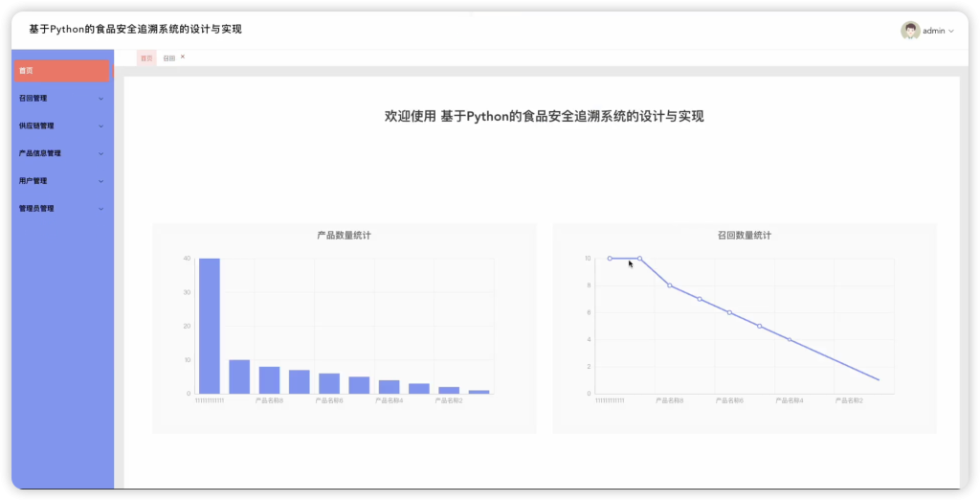This screenshot has width=980, height=501.
Task: Click the admin username text
Action: click(934, 31)
